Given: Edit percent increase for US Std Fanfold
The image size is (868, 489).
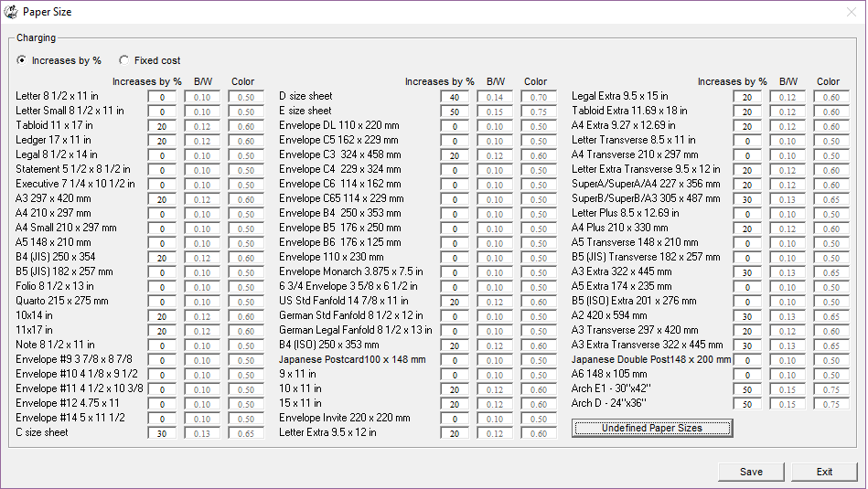Looking at the screenshot, I should [x=455, y=302].
